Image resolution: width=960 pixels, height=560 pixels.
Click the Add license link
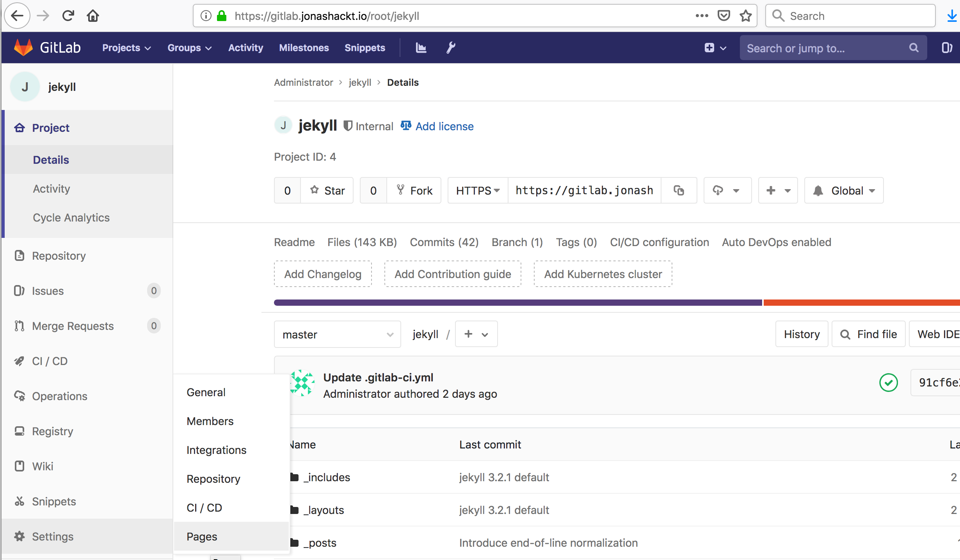444,126
